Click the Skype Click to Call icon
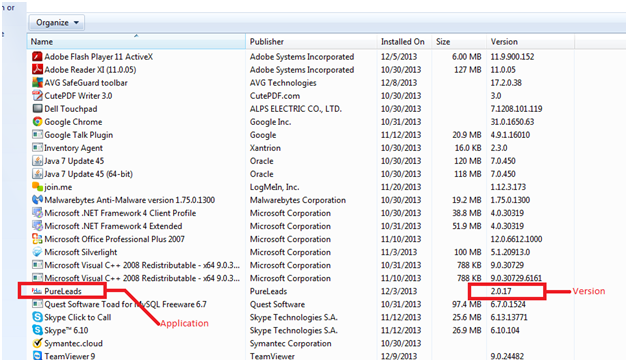This screenshot has height=362, width=628. tap(37, 317)
